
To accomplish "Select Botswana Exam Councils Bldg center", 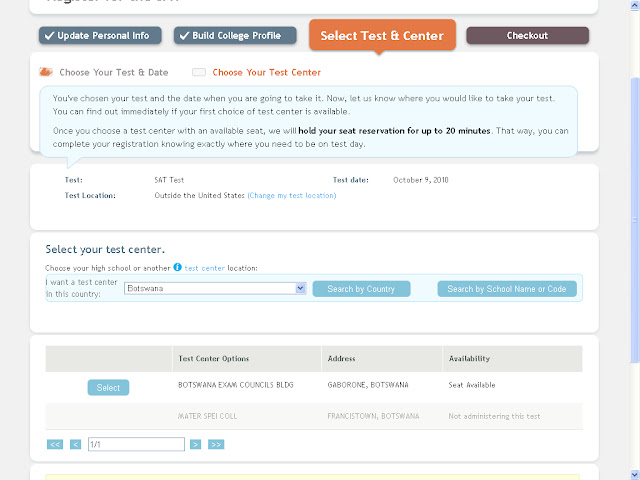I will [x=108, y=387].
